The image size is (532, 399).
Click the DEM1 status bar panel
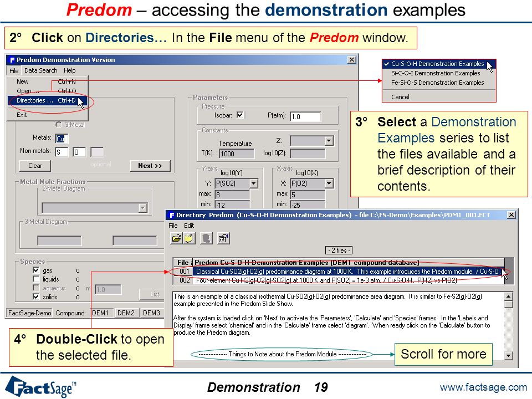(x=100, y=313)
